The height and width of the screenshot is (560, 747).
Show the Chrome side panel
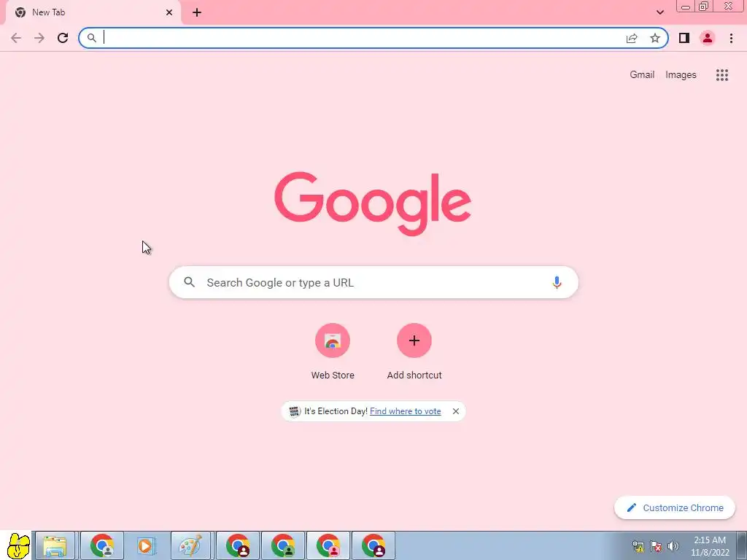pyautogui.click(x=684, y=38)
